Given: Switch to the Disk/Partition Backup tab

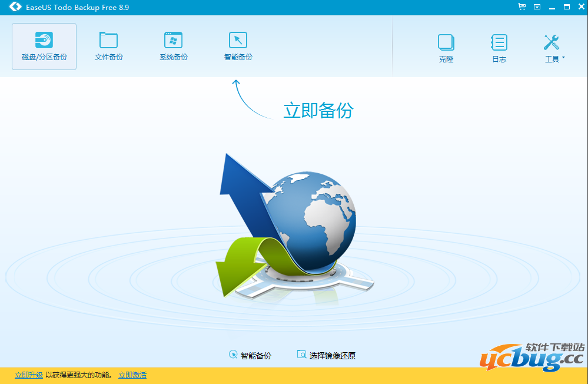Looking at the screenshot, I should [44, 46].
